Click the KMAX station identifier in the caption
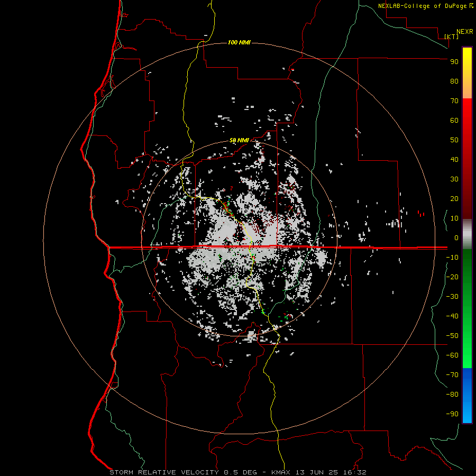This screenshot has width=476, height=476. pos(281,472)
